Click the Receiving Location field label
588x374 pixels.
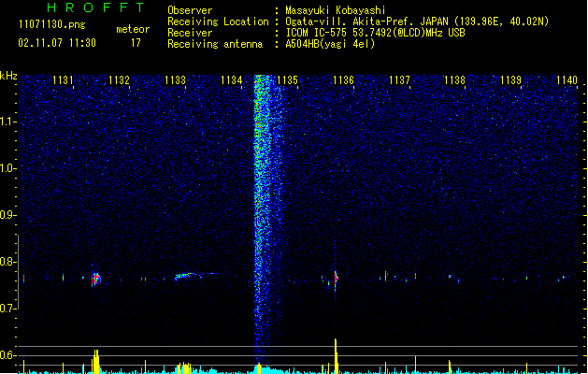(218, 22)
